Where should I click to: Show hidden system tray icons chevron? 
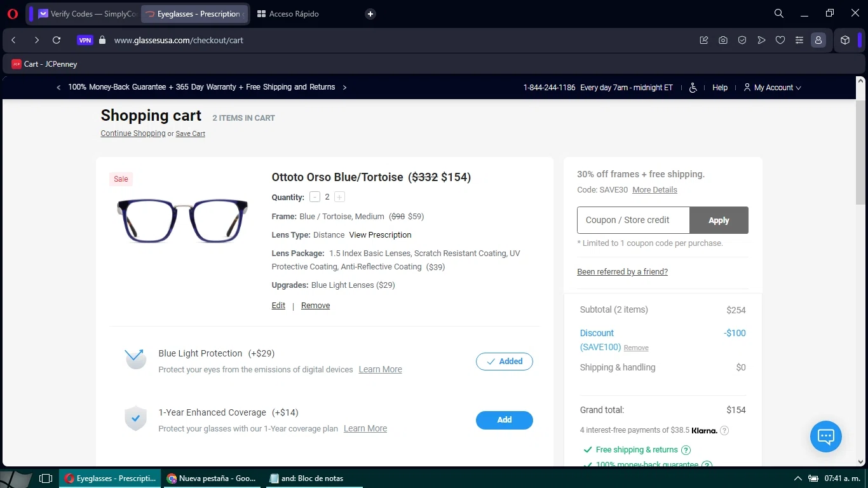[x=798, y=478]
